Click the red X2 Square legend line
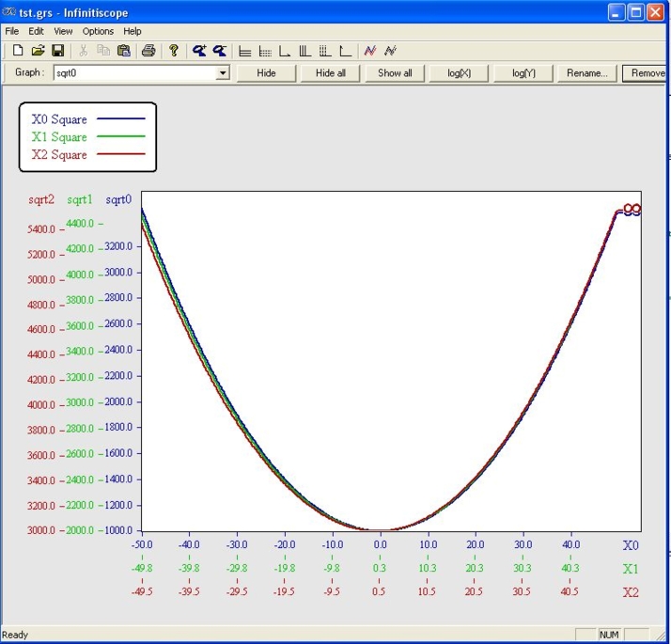 [121, 154]
